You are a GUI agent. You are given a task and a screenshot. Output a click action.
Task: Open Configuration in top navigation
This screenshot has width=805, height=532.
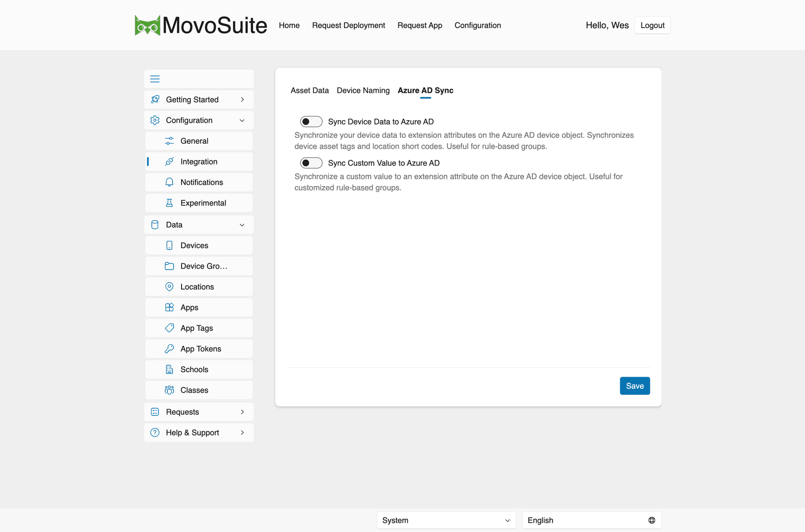click(x=478, y=25)
